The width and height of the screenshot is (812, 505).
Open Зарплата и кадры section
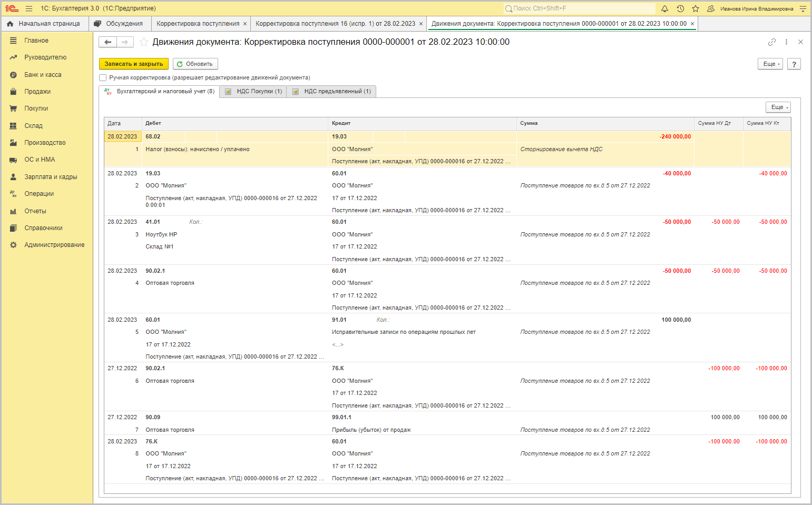pyautogui.click(x=51, y=177)
